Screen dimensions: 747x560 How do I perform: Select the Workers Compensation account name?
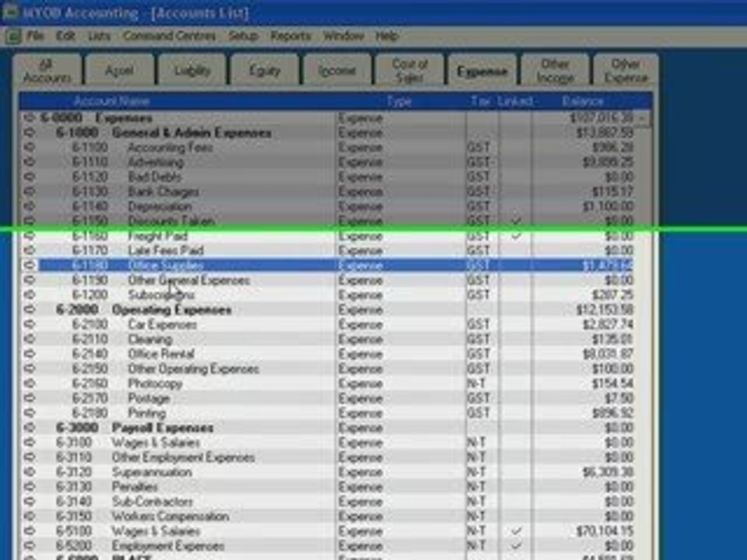click(x=170, y=516)
